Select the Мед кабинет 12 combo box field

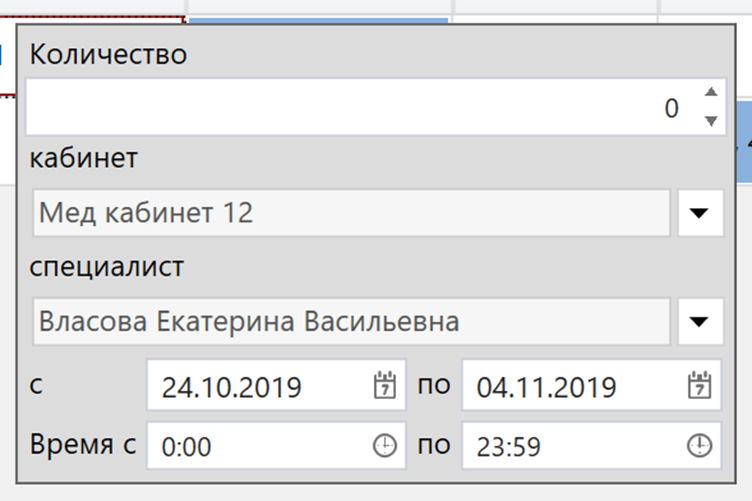click(350, 213)
